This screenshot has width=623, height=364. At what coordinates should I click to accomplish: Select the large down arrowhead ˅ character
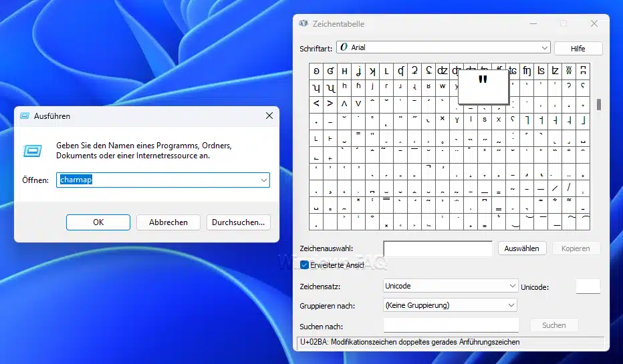[358, 105]
